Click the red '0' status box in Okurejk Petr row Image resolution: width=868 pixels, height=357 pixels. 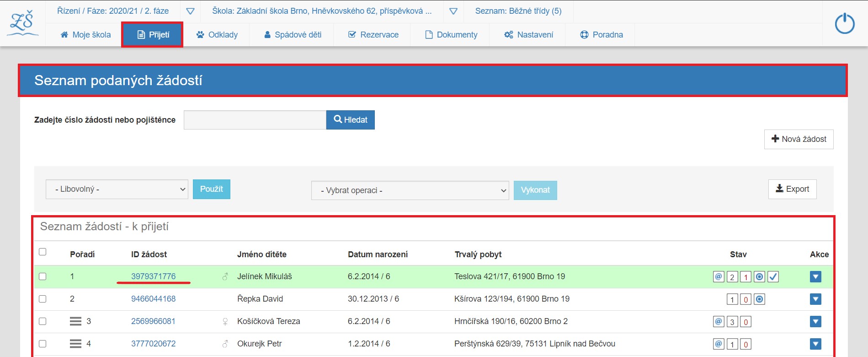[746, 344]
